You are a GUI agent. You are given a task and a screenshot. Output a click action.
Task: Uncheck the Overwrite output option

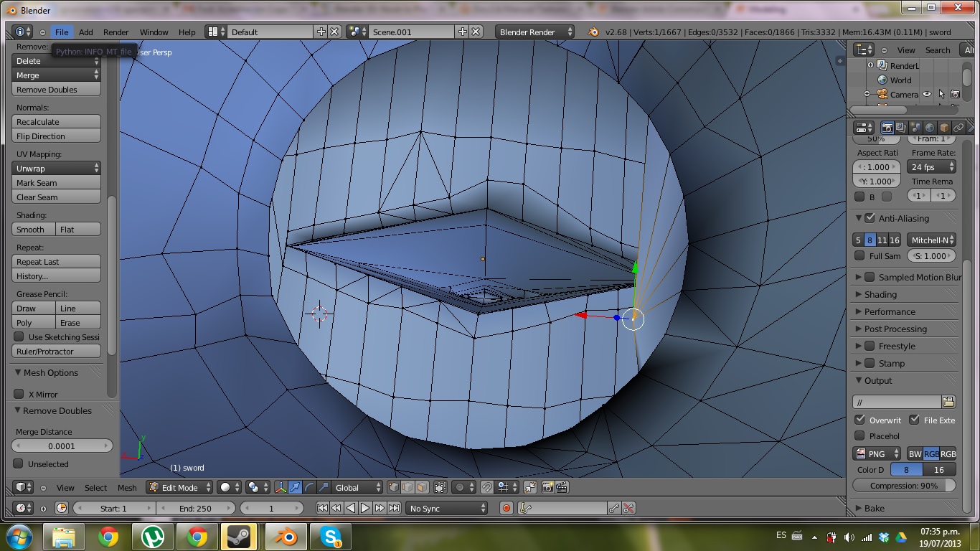tap(859, 420)
